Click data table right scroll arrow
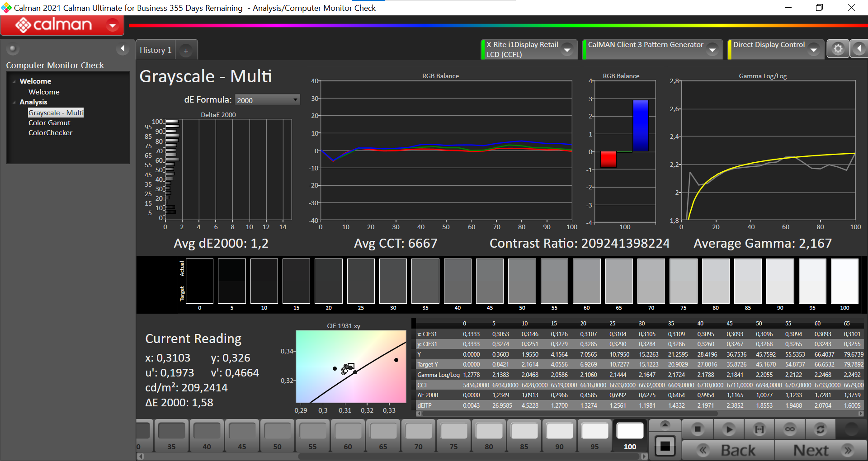Image resolution: width=868 pixels, height=461 pixels. (x=860, y=413)
